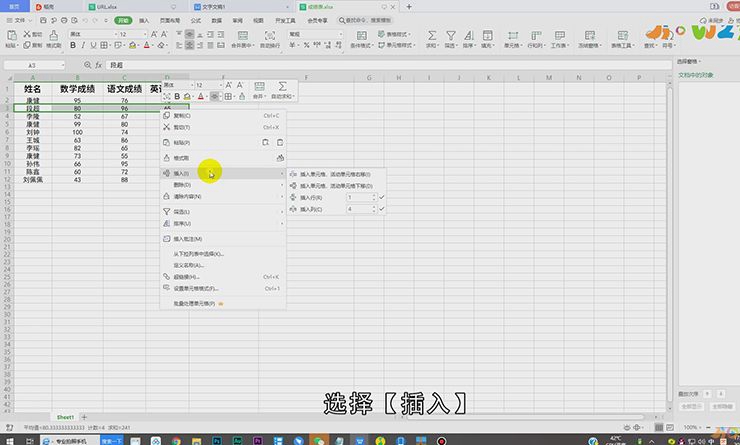Choose Copy in the context menu

pos(224,116)
